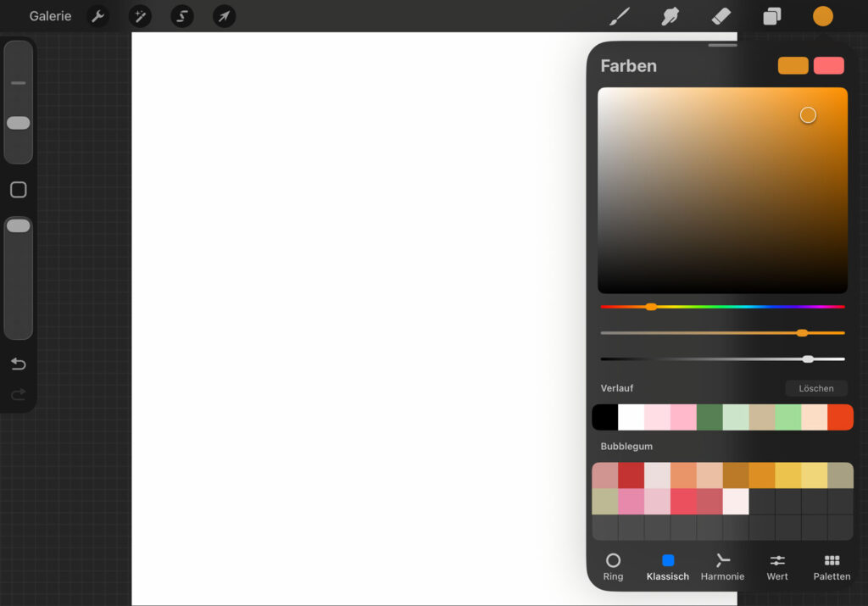This screenshot has width=868, height=606.
Task: Pick black from Verlauf history
Action: pos(604,417)
